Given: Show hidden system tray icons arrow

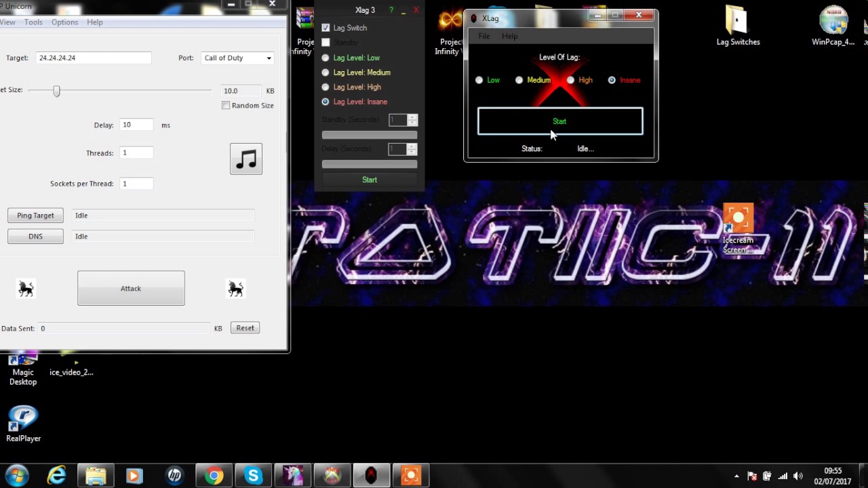Looking at the screenshot, I should pos(736,476).
